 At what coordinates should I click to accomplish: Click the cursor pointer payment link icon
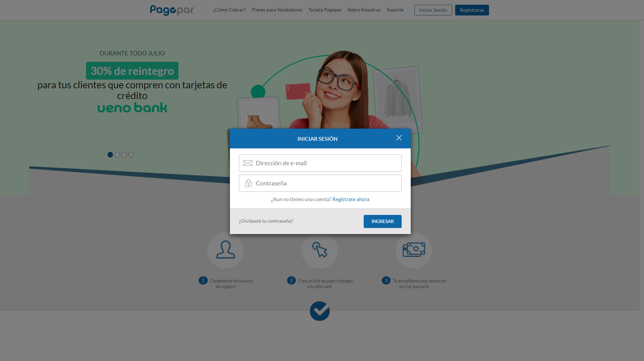pos(320,250)
